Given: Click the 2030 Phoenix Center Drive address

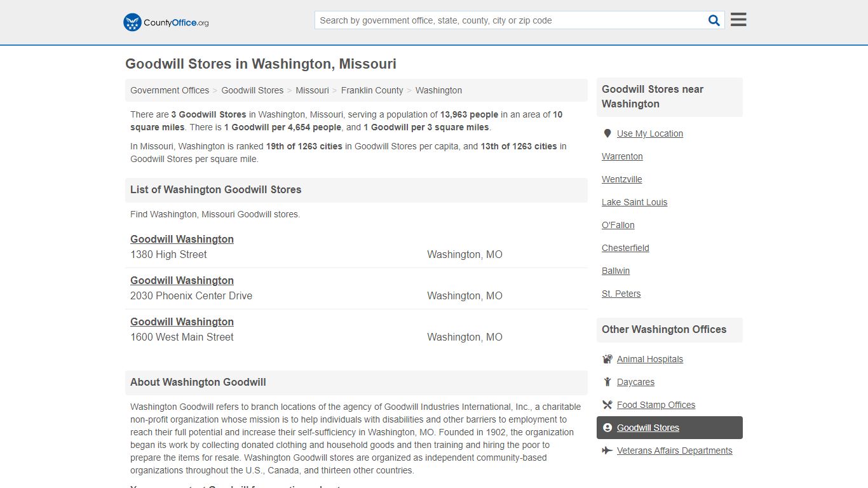Looking at the screenshot, I should [191, 295].
